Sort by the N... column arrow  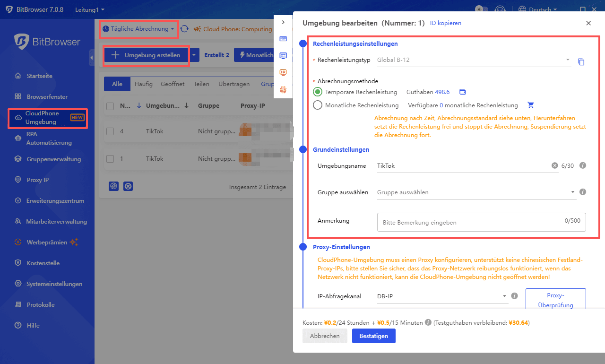click(x=138, y=106)
